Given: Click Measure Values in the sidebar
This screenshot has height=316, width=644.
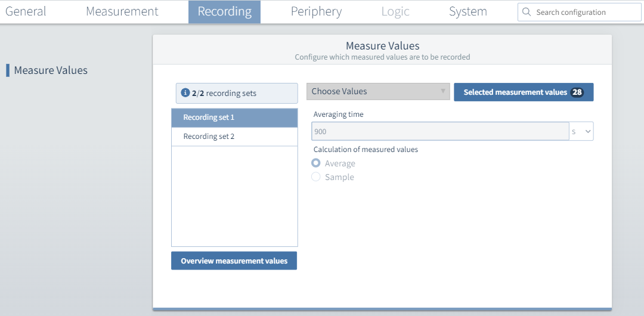Looking at the screenshot, I should [x=51, y=70].
